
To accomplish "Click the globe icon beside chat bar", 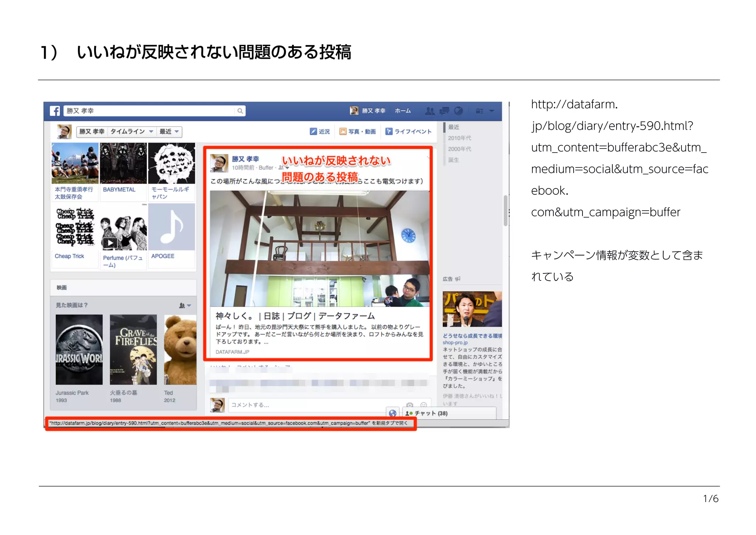I will pyautogui.click(x=392, y=413).
